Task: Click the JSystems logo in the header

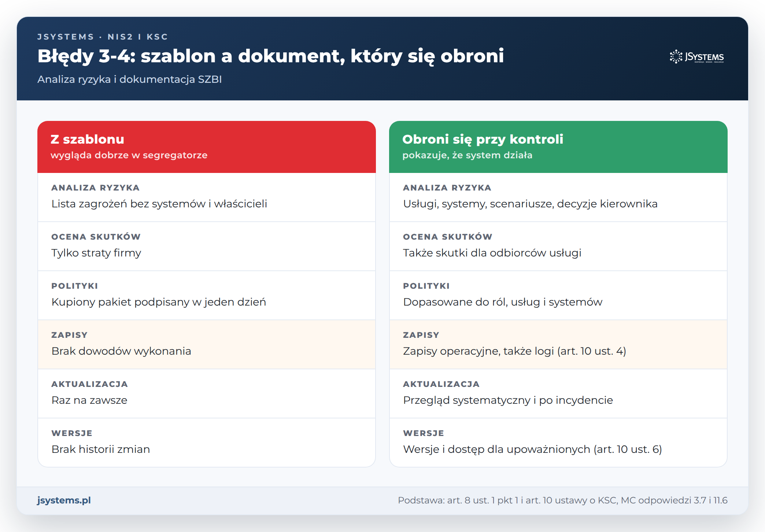Action: [x=697, y=57]
